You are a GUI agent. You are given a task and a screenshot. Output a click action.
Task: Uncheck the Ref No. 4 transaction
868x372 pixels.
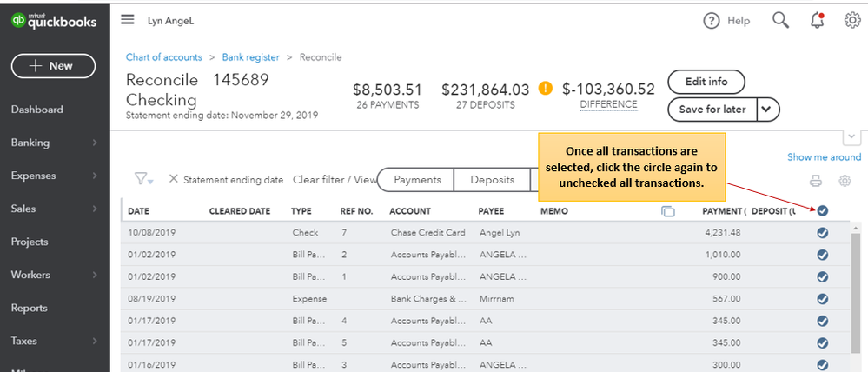823,321
